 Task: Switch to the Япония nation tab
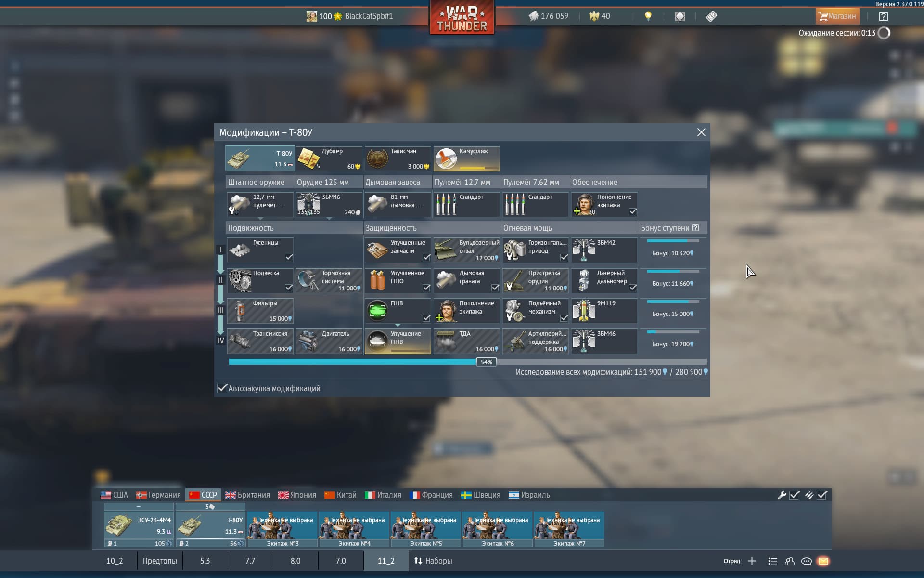297,495
